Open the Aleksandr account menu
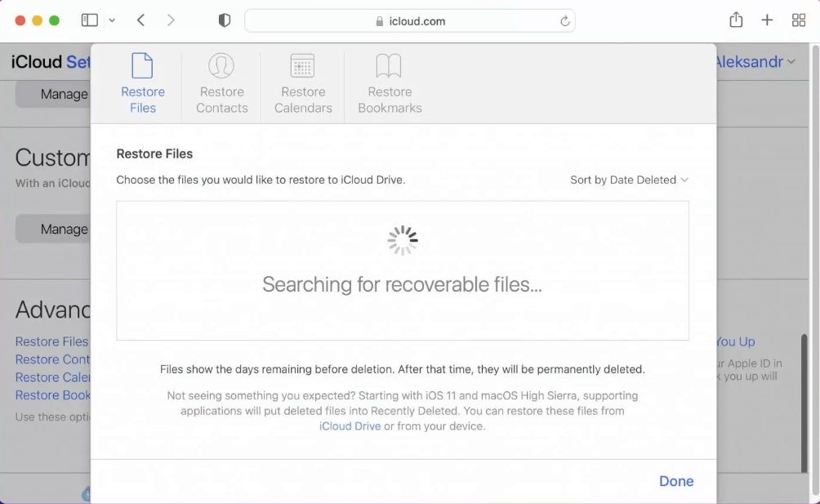Image resolution: width=820 pixels, height=504 pixels. 755,62
